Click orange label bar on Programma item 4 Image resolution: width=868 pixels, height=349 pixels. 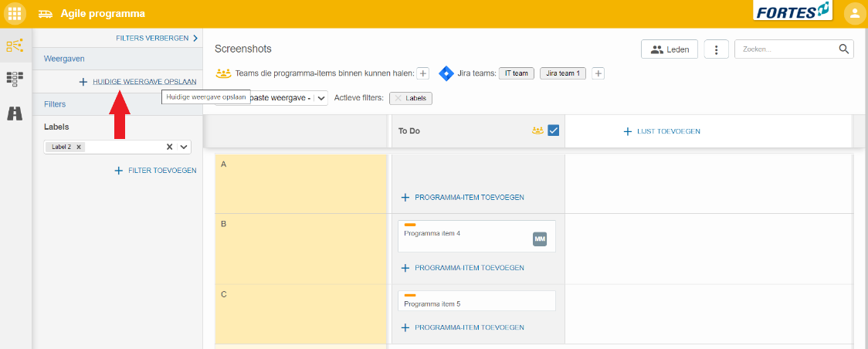click(410, 225)
